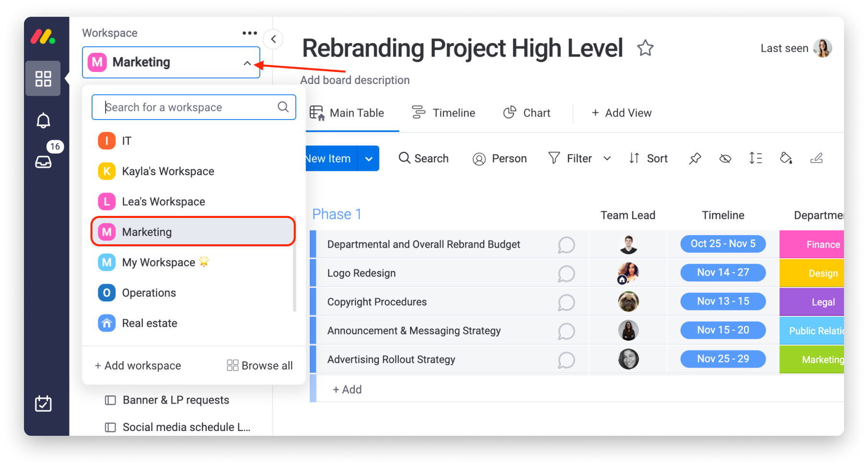Star the Rebranding Project board as favorite

tap(645, 48)
